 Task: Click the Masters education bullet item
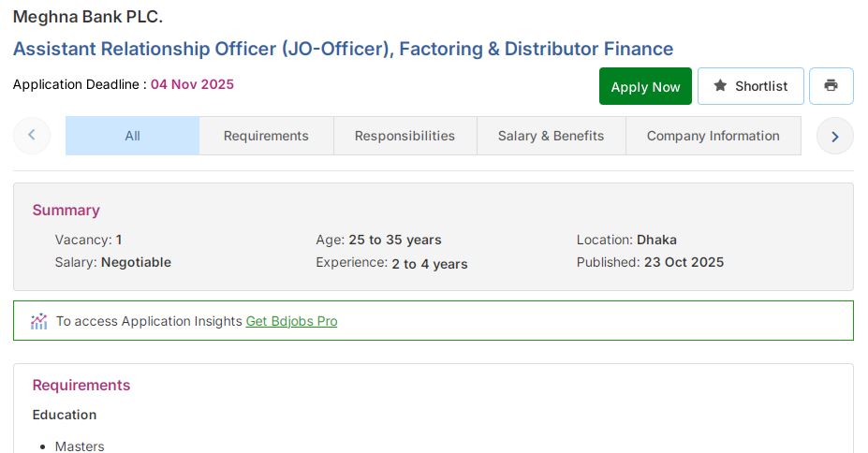pyautogui.click(x=80, y=446)
